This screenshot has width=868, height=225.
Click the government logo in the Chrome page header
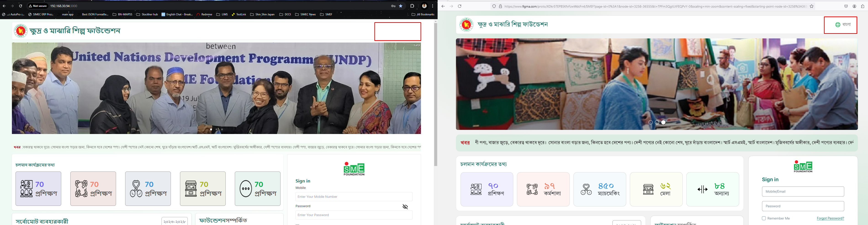point(21,31)
